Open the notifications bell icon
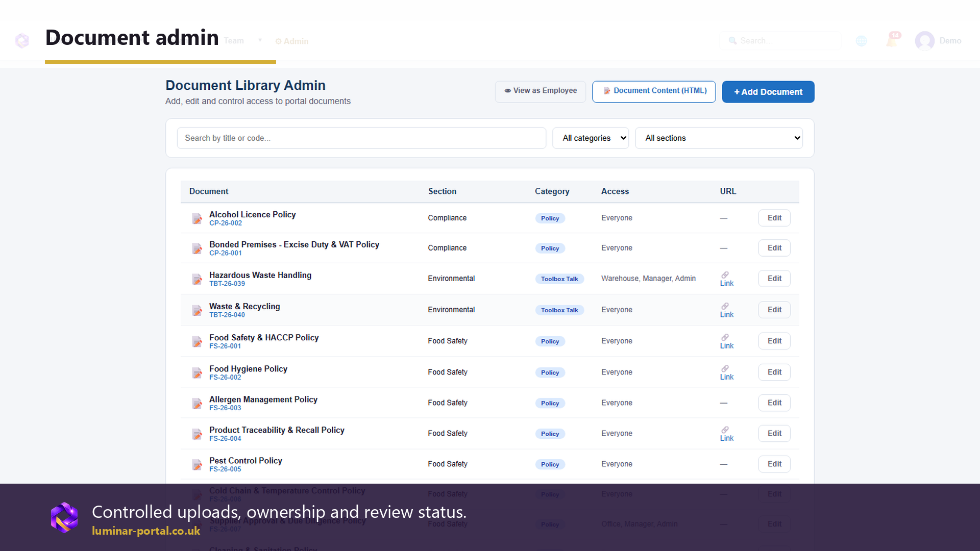980x551 pixels. click(x=892, y=40)
